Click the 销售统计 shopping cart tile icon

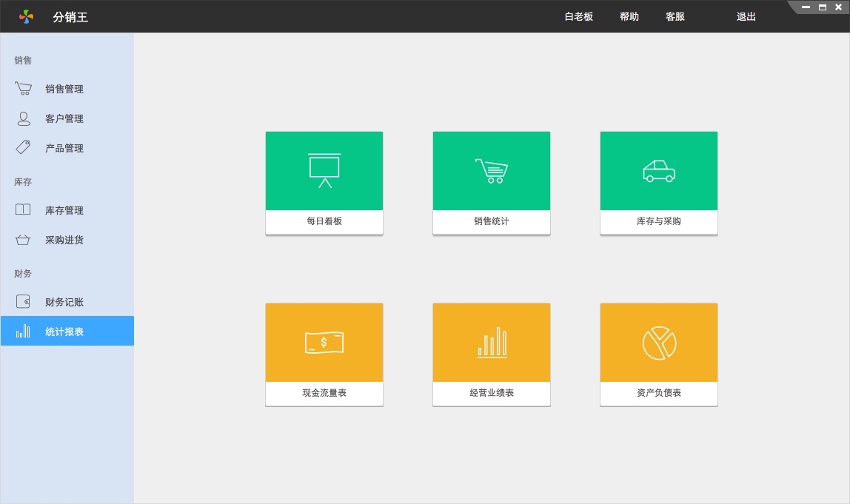click(491, 171)
